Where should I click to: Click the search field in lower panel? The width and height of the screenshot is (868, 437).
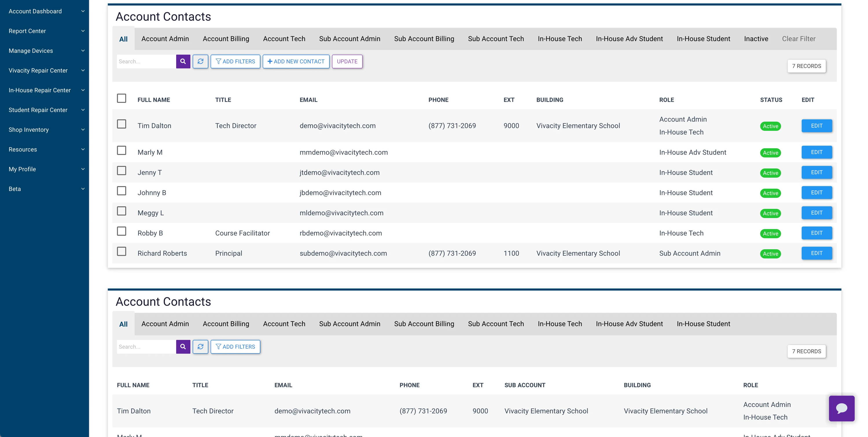(146, 346)
